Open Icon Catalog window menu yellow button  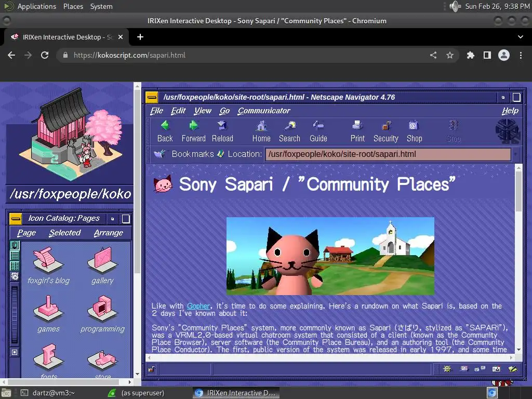pos(15,219)
